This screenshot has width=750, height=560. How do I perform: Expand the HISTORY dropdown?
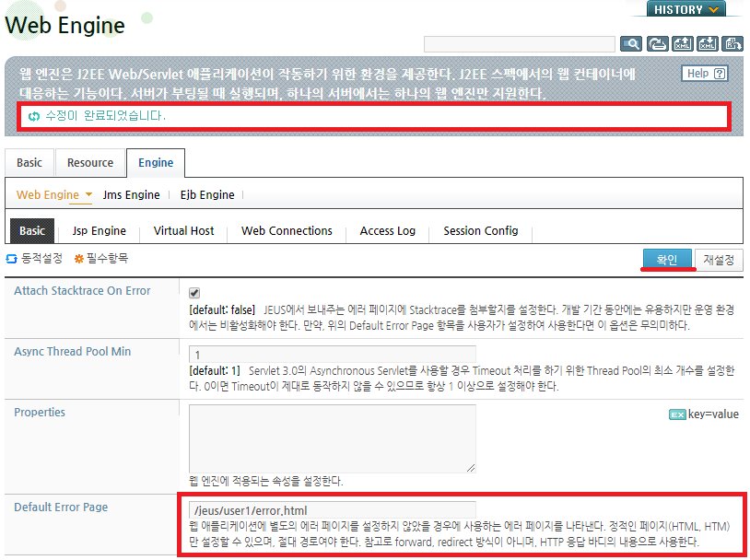(686, 9)
